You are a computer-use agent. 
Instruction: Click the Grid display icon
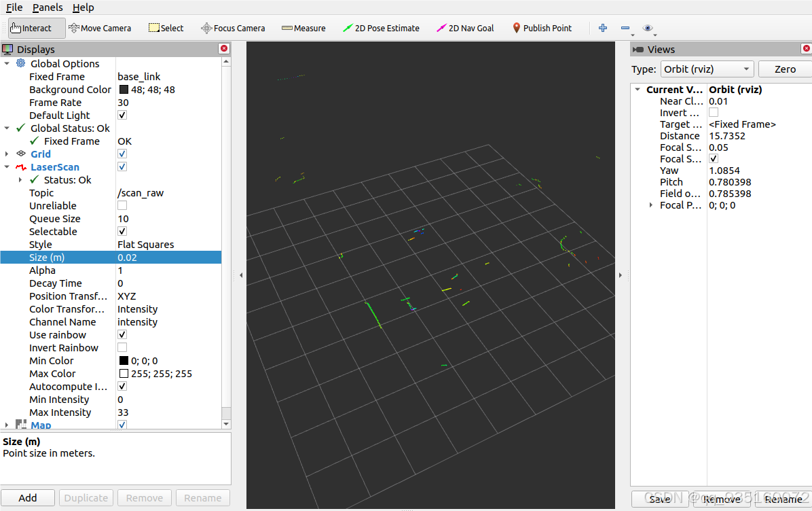point(21,154)
